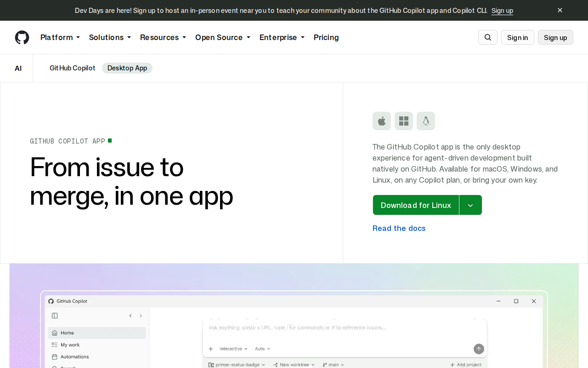Click the Copilot logo in the preview title bar
The width and height of the screenshot is (588, 368).
pyautogui.click(x=51, y=301)
